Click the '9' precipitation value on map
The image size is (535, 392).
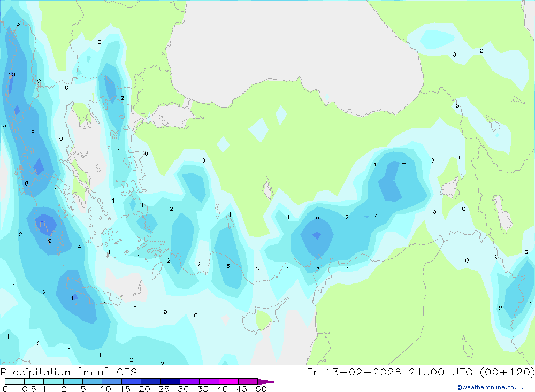click(x=50, y=241)
